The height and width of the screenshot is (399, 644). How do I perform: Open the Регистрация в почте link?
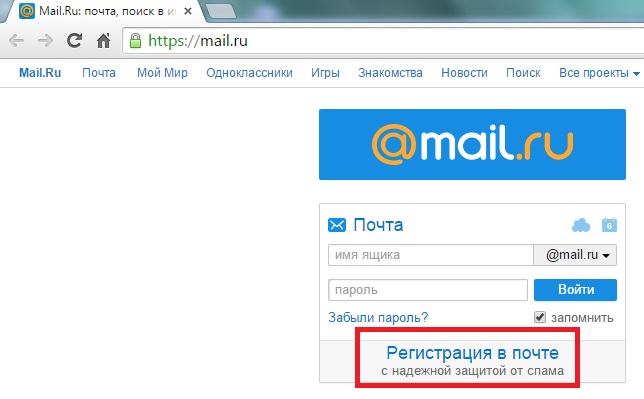point(472,353)
